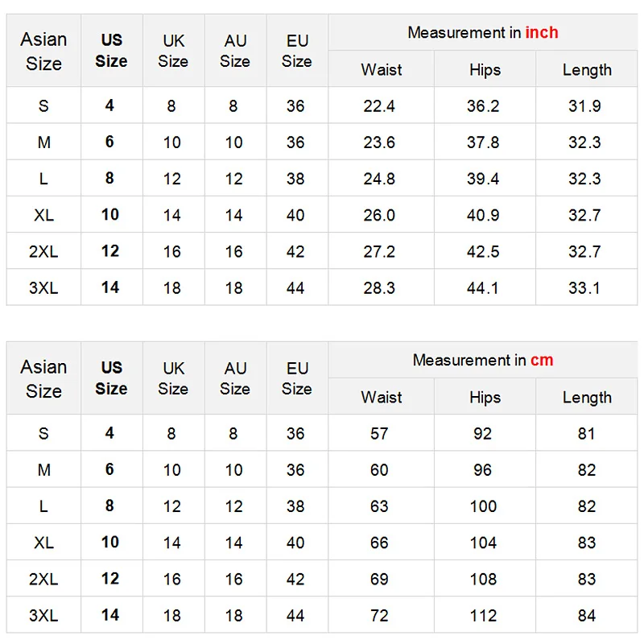Click the 26.0 waist measurement cell

[379, 215]
